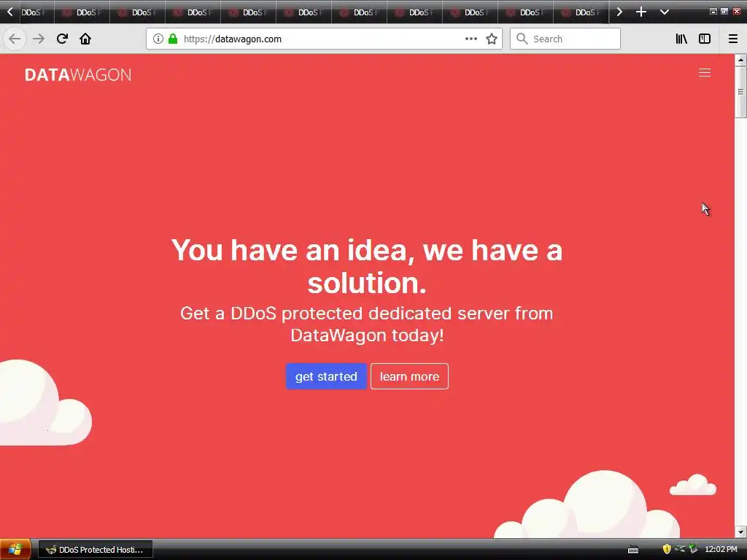Reload the datawagon.com page
The width and height of the screenshot is (747, 560).
62,39
